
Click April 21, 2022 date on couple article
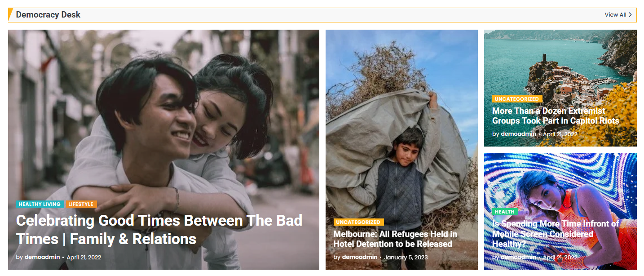point(84,258)
